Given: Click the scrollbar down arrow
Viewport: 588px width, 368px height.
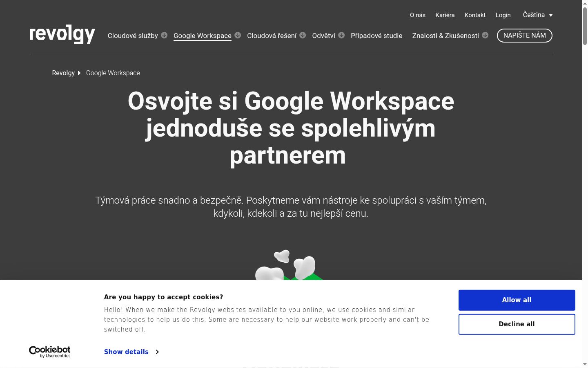Looking at the screenshot, I should [x=585, y=364].
